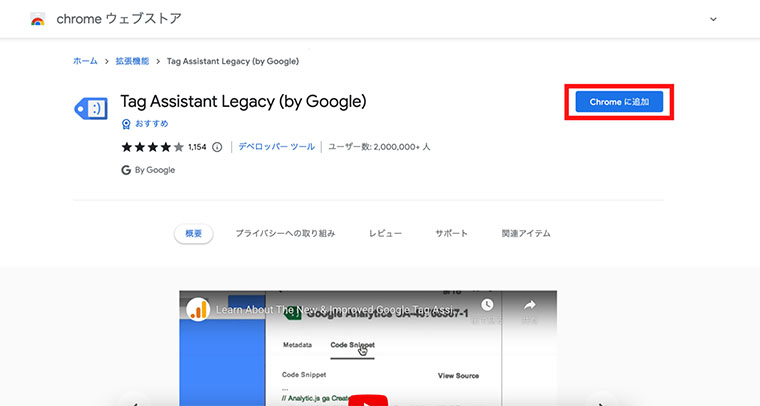Open the レビュー tab
This screenshot has width=760, height=406.
385,234
